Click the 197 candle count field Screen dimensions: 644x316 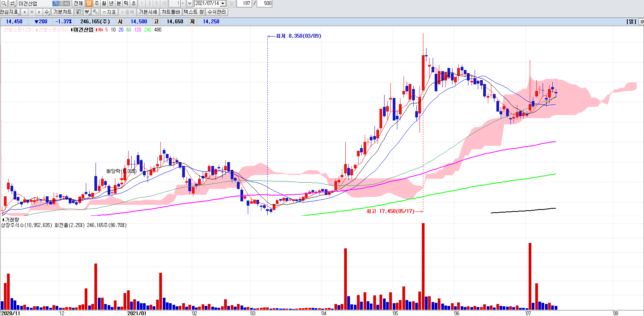[x=244, y=3]
